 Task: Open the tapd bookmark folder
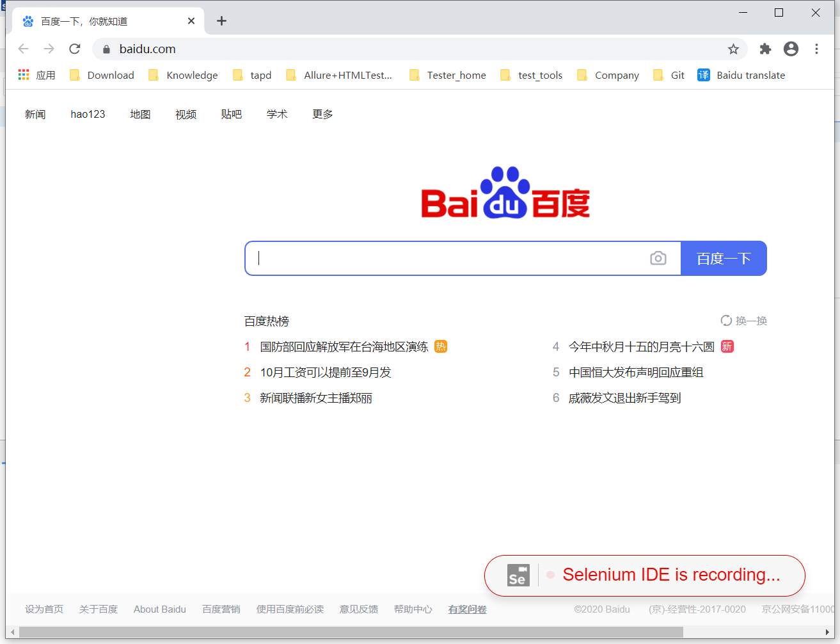[x=252, y=75]
